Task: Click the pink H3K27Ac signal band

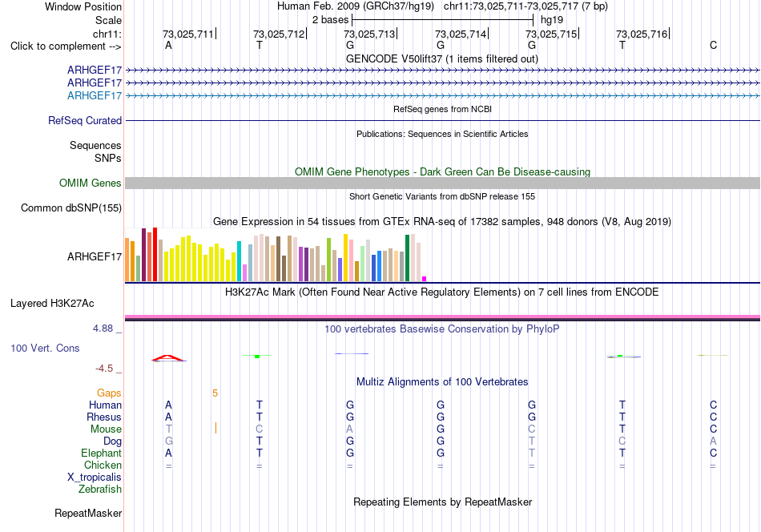Action: [443, 317]
